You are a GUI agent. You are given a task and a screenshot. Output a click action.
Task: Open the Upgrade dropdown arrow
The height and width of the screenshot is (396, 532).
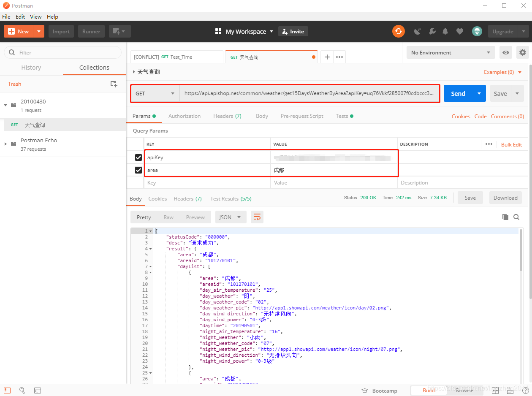[x=524, y=31]
